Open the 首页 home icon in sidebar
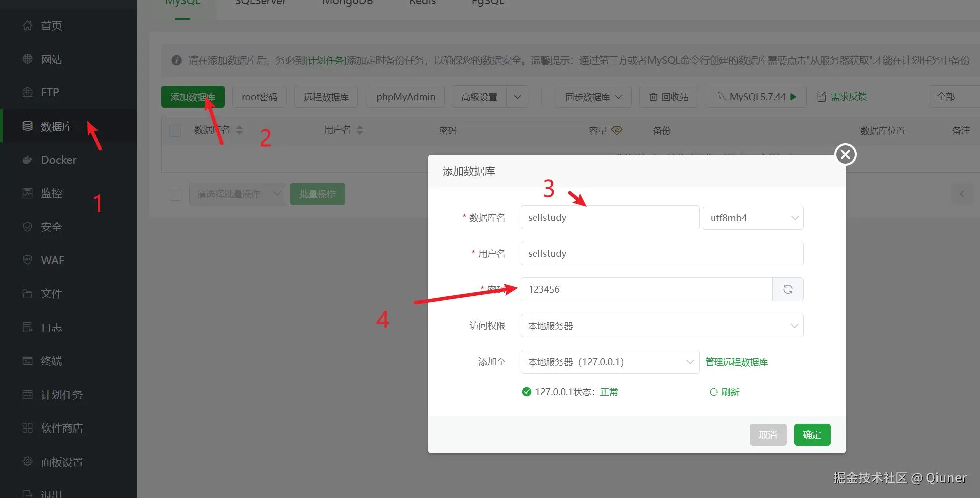The width and height of the screenshot is (980, 498). [28, 25]
